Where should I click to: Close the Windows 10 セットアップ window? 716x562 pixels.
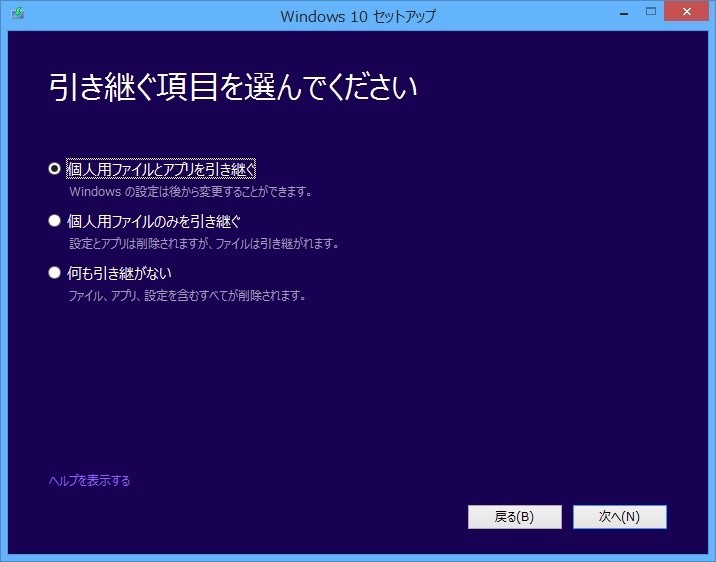686,11
